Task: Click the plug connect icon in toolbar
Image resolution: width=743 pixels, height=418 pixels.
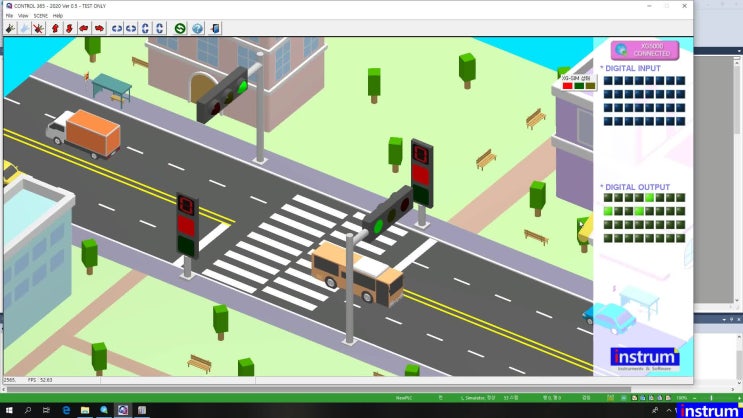Action: [x=10, y=28]
